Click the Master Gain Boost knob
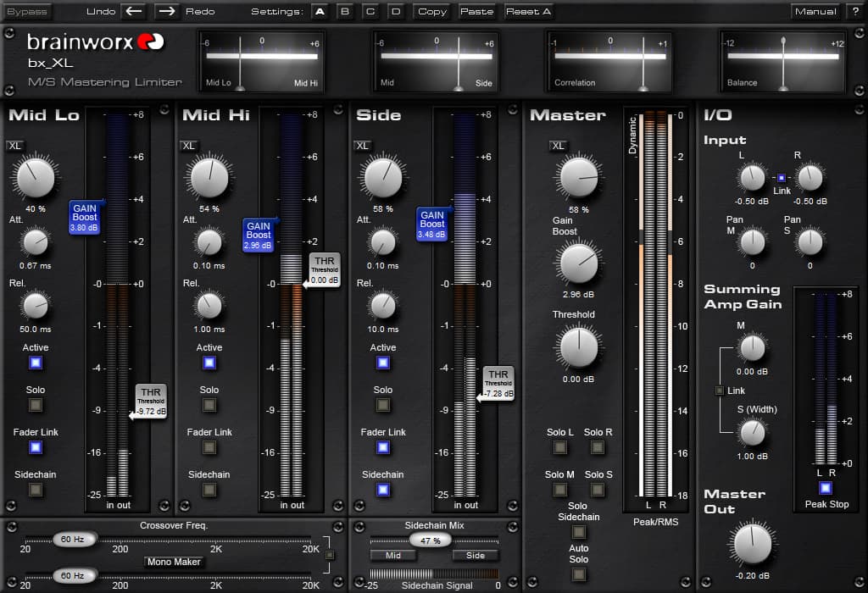Image resolution: width=868 pixels, height=593 pixels. (x=579, y=263)
